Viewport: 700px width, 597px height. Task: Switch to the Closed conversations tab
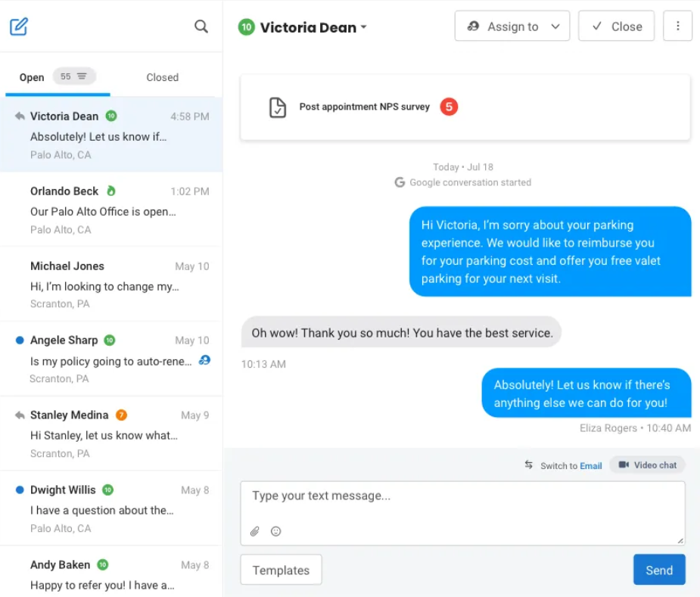[x=162, y=76]
